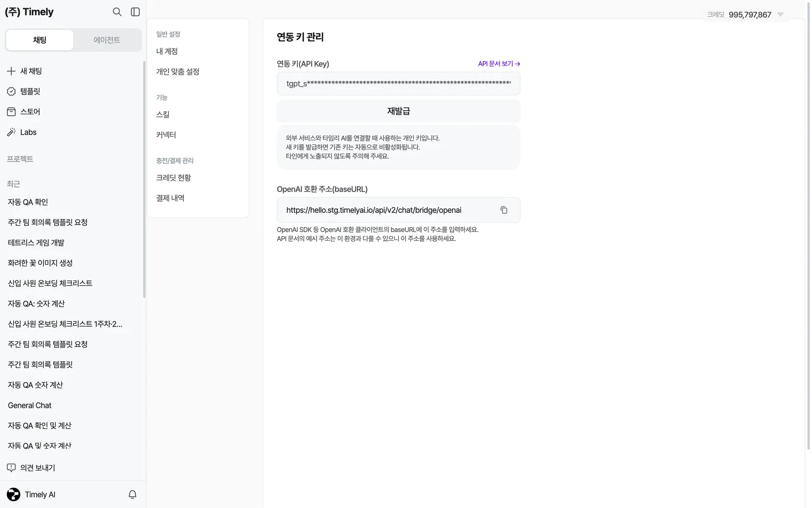812x508 pixels.
Task: Open Labs from the sidebar
Action: pos(21,132)
